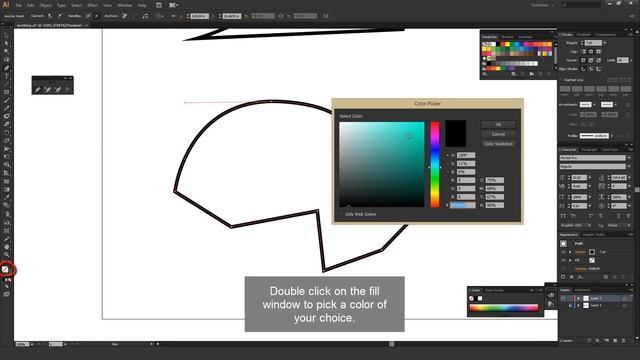Toggle Small Caps in Character panel
The image size is (640, 360).
coord(573,216)
